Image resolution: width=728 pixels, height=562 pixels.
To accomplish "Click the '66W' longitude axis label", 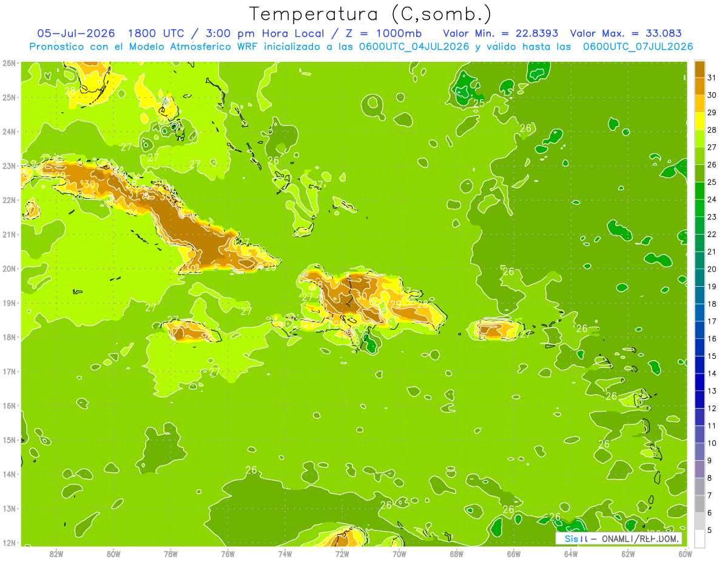I will click(x=513, y=554).
